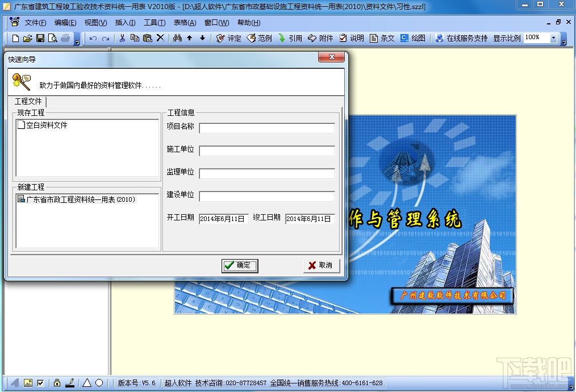This screenshot has height=392, width=576.
Task: Open the 文件(F) menu
Action: (35, 23)
